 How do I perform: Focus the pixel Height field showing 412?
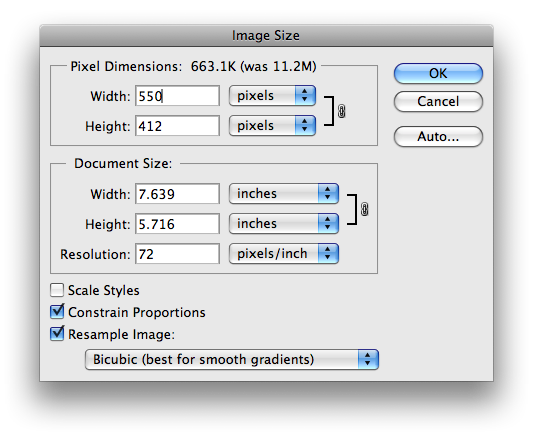coord(177,126)
